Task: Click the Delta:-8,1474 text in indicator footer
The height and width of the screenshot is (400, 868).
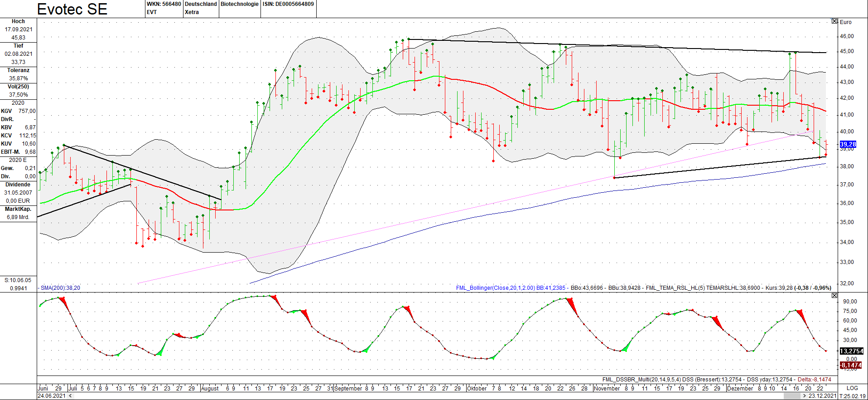Action: click(815, 380)
